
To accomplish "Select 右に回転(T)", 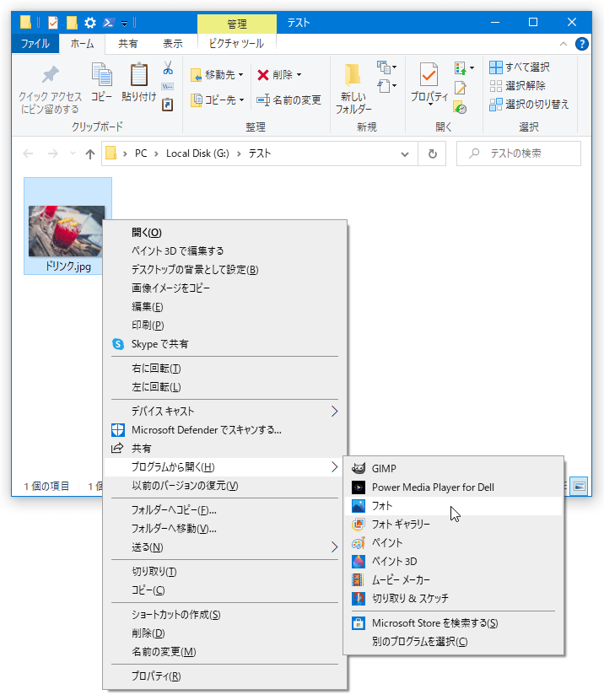I will coord(224,369).
